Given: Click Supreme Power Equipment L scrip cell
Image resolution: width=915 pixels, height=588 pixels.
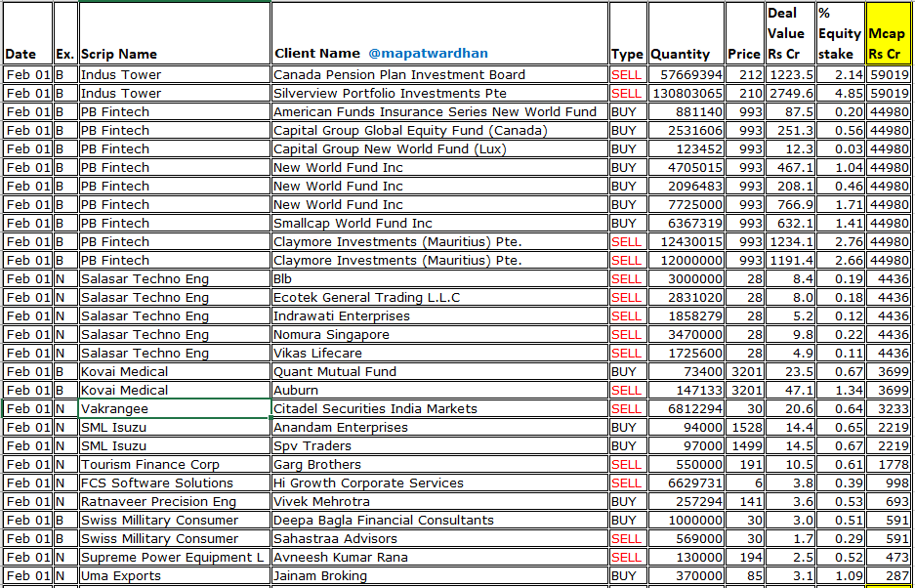Looking at the screenshot, I should [x=175, y=557].
